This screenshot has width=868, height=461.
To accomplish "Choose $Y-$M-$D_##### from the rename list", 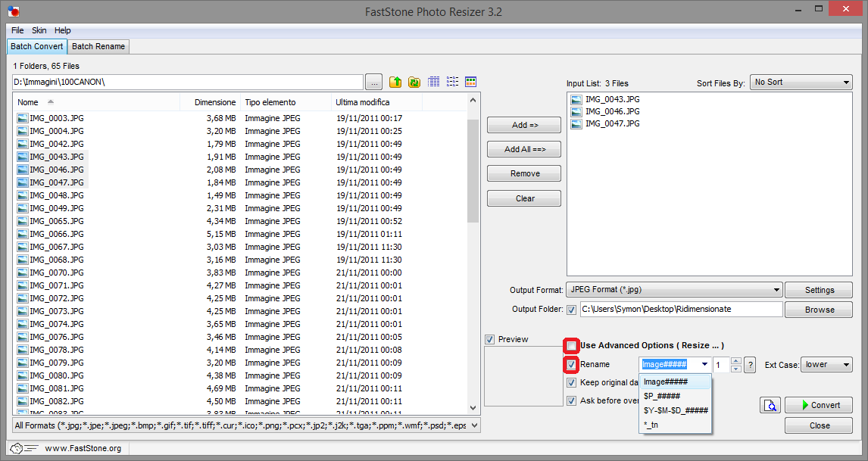I will [x=676, y=410].
